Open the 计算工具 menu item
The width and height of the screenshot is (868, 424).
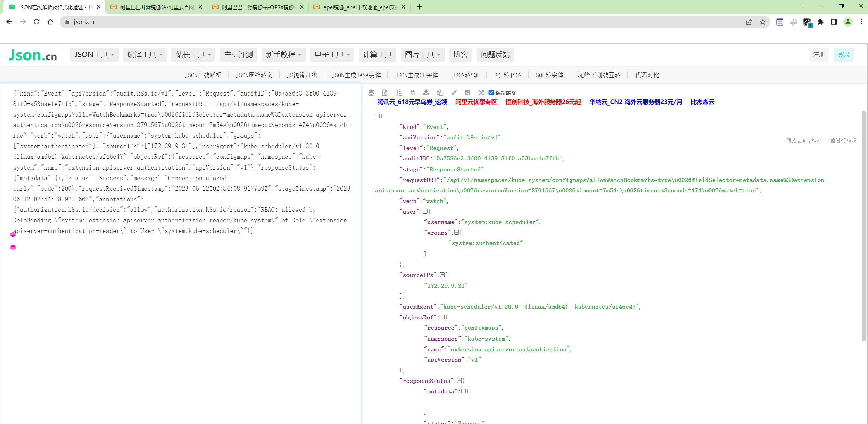pyautogui.click(x=377, y=55)
